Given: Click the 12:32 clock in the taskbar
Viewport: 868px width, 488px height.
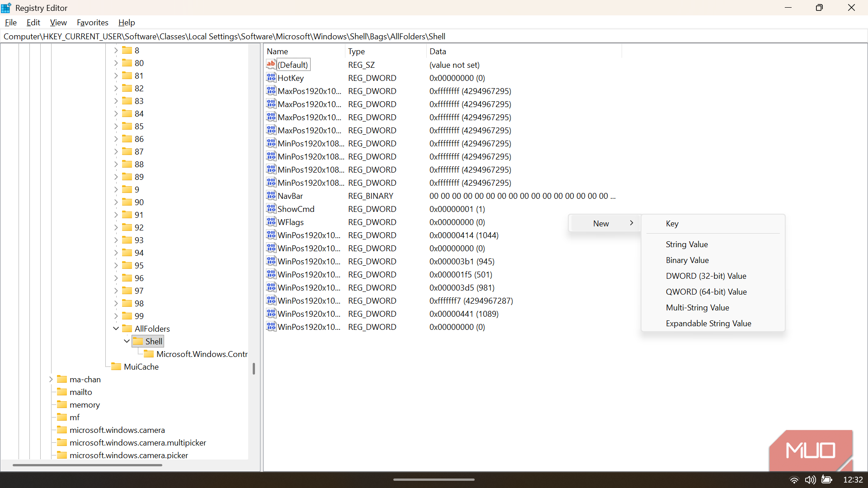Looking at the screenshot, I should pos(853,480).
